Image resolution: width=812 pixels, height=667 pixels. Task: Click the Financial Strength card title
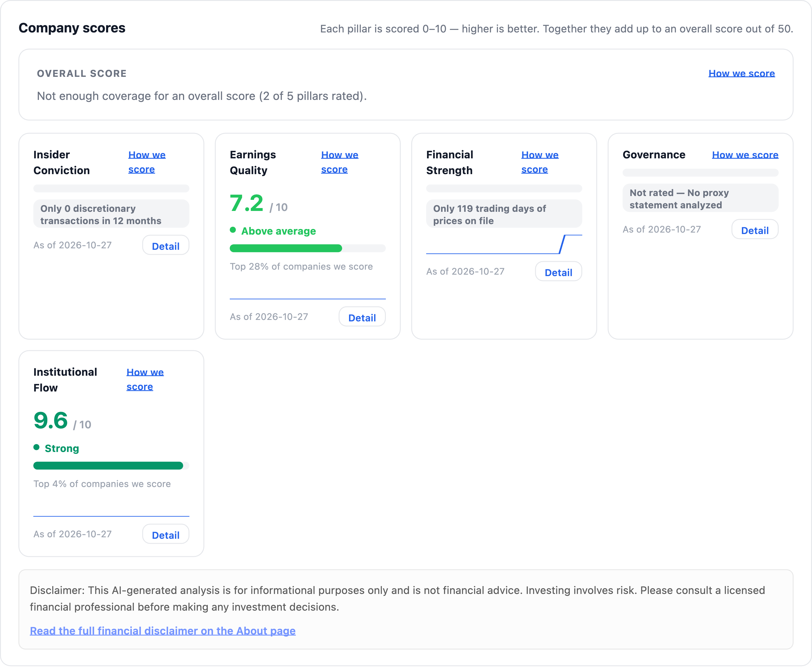(x=450, y=162)
